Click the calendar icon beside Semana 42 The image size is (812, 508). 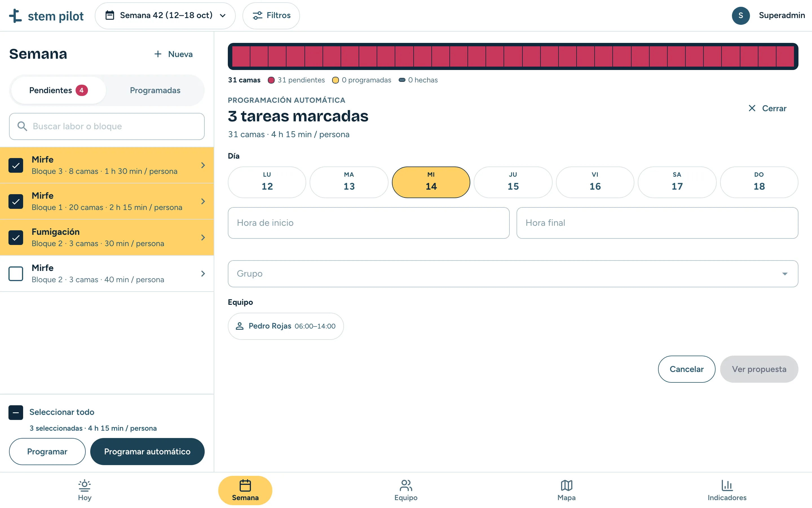110,16
